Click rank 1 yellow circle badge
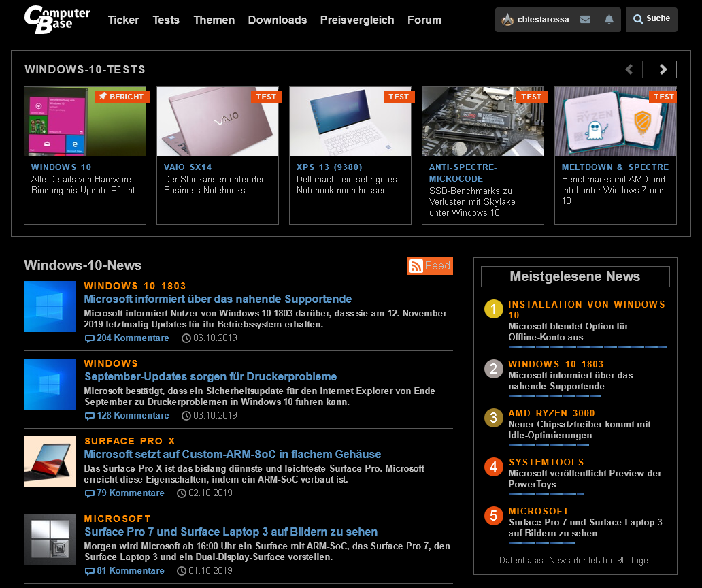This screenshot has width=702, height=588. coord(494,309)
